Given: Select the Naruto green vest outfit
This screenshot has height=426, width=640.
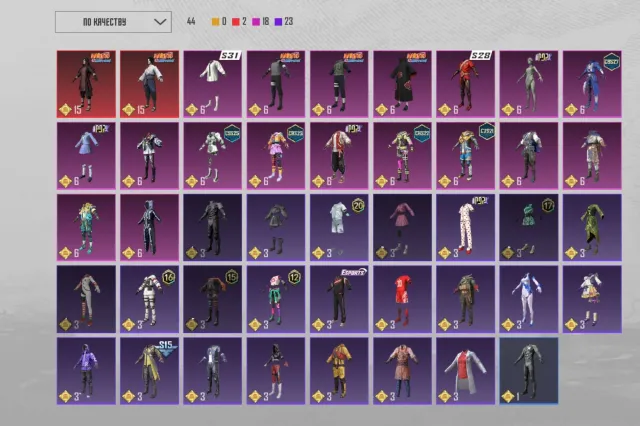Looking at the screenshot, I should (339, 84).
